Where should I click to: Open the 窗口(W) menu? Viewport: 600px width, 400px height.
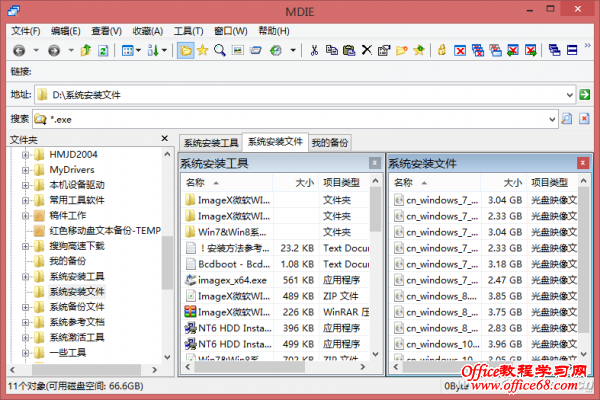[231, 31]
